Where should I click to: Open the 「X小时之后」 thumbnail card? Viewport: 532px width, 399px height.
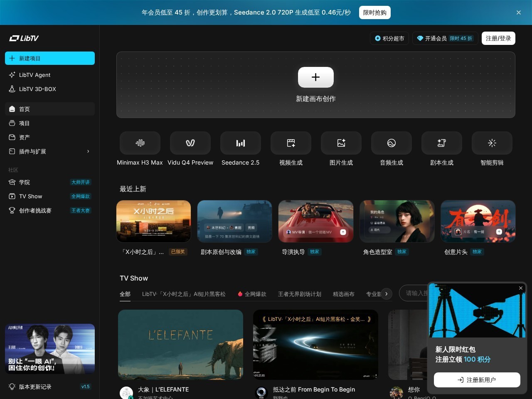(154, 221)
